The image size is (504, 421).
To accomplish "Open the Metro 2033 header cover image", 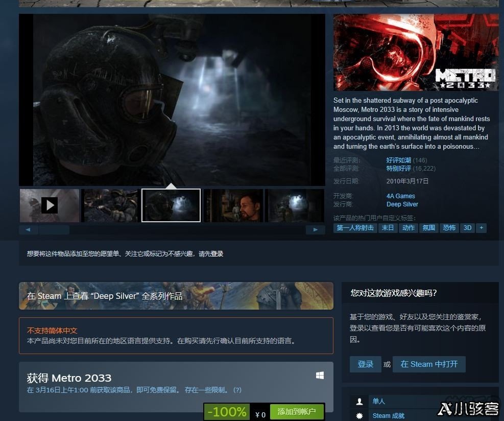I will 416,53.
